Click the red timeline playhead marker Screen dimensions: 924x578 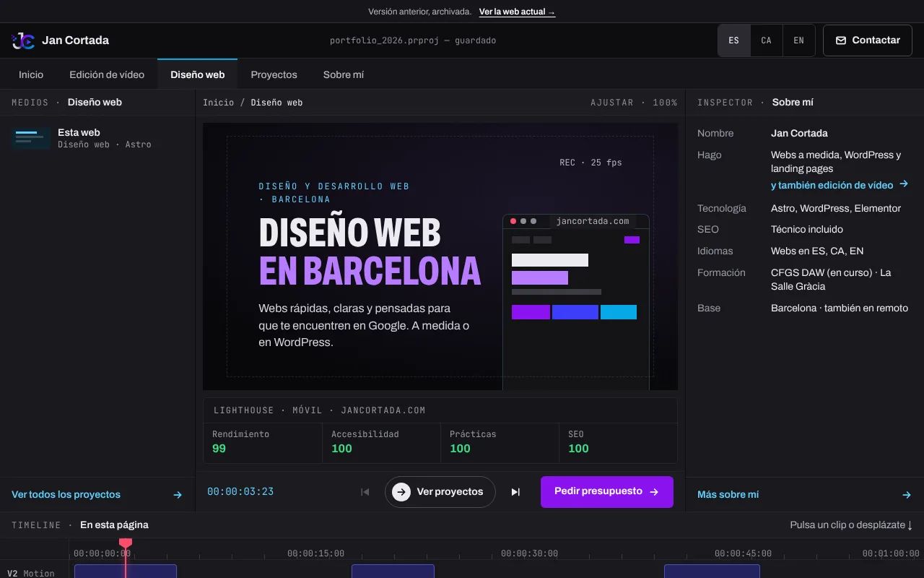click(x=126, y=543)
